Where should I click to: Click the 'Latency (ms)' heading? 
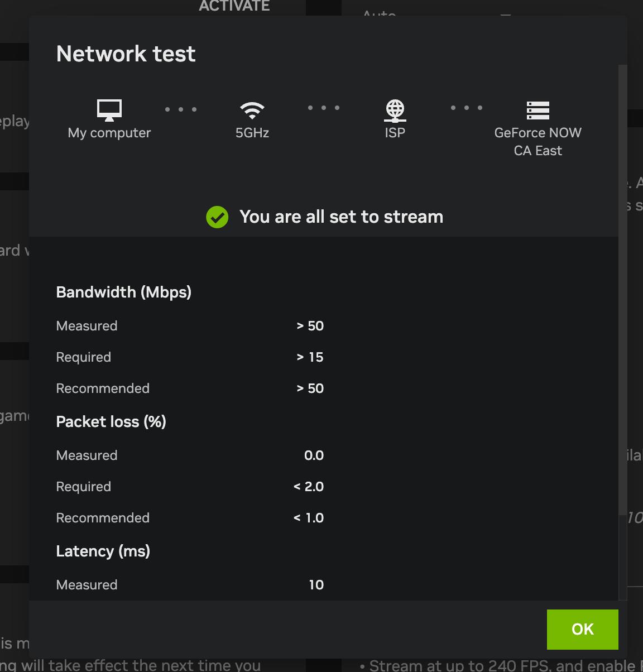pyautogui.click(x=103, y=551)
